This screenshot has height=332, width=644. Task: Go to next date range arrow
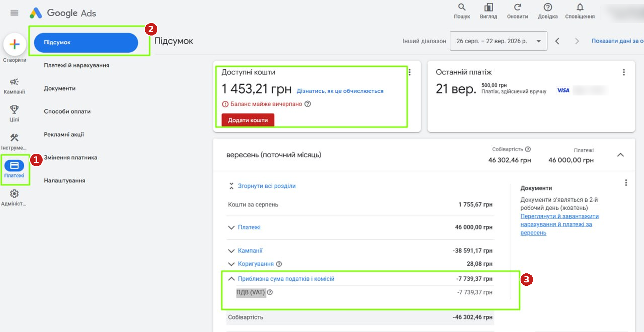[577, 41]
